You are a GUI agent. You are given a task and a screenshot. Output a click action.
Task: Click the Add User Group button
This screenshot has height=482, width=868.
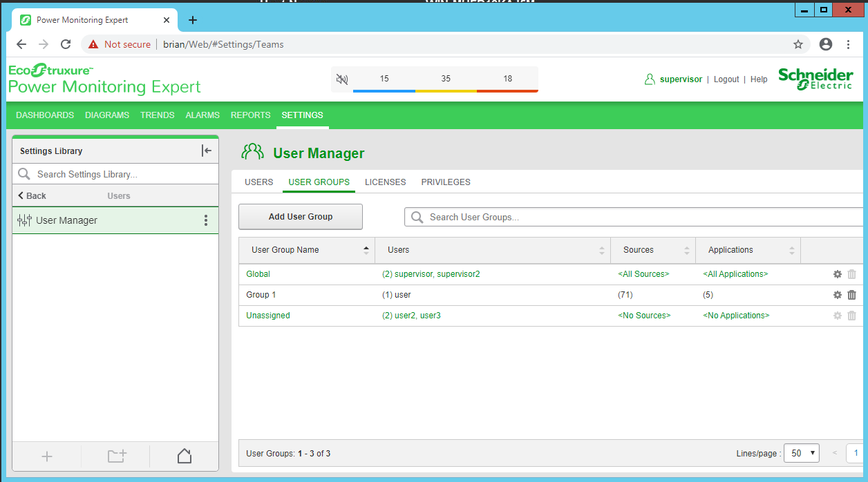[x=301, y=217]
